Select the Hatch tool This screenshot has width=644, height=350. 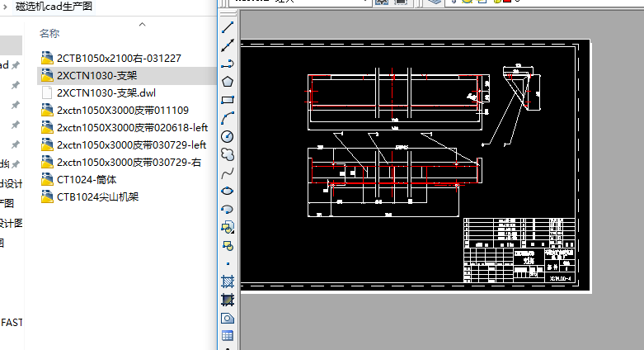(x=228, y=281)
